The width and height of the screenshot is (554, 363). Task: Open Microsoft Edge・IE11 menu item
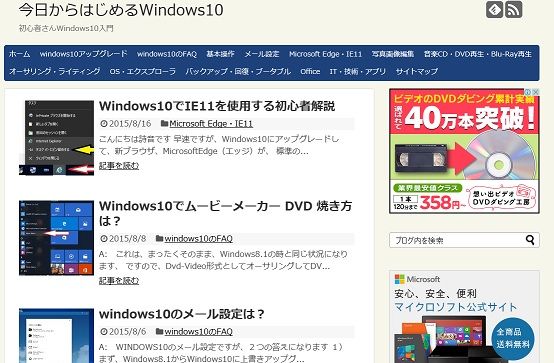point(325,54)
